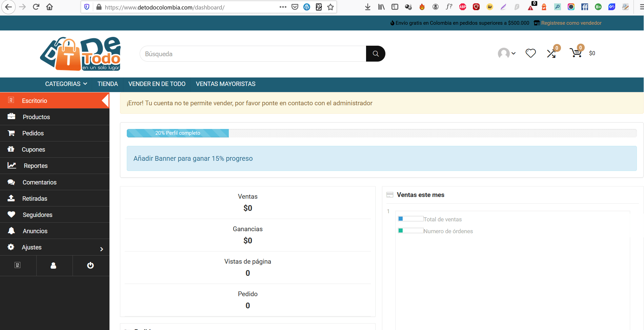
Task: Reload the page in browser
Action: pos(36,7)
